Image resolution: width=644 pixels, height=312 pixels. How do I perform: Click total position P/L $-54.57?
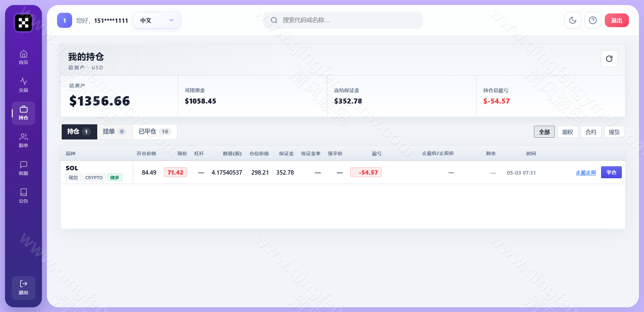point(496,101)
